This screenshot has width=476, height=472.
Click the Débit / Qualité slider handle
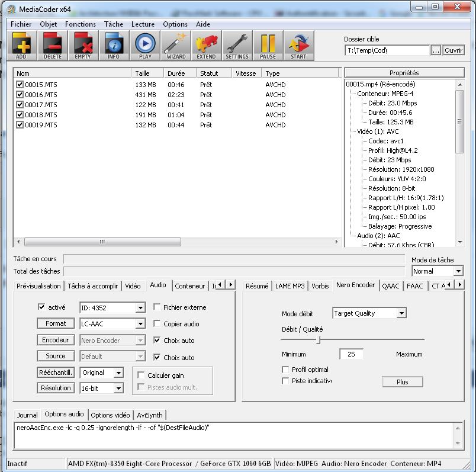coord(319,340)
